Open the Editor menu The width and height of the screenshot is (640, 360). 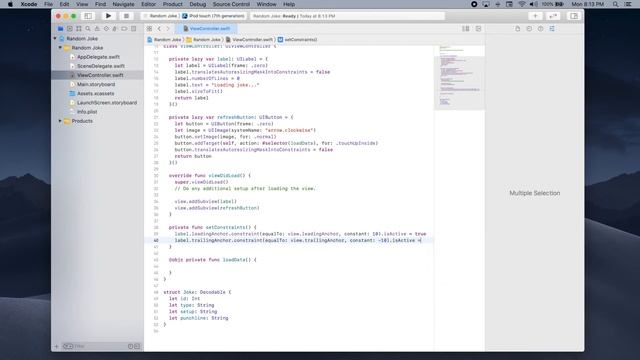click(x=149, y=4)
